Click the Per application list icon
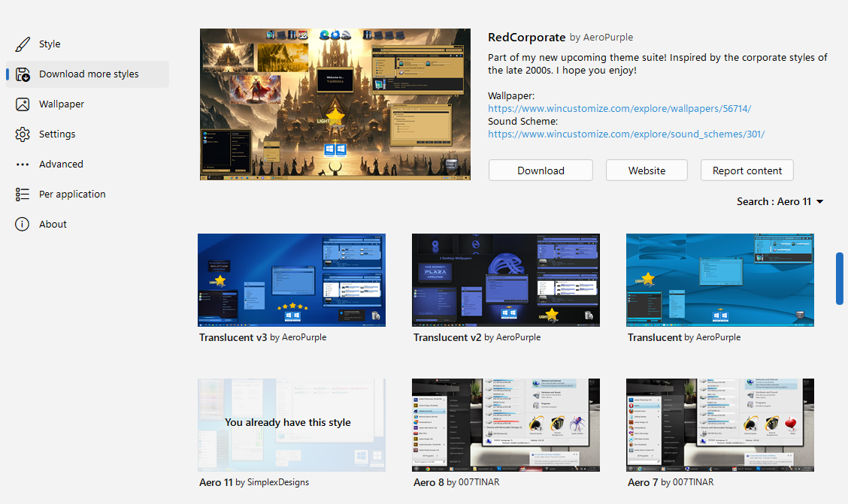The image size is (848, 504). [x=23, y=195]
